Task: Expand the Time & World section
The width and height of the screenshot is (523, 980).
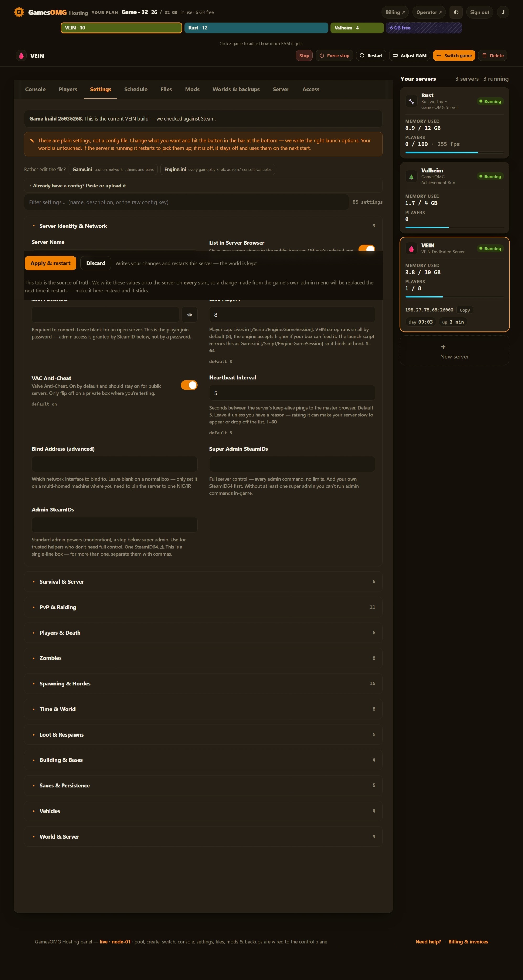Action: click(203, 709)
